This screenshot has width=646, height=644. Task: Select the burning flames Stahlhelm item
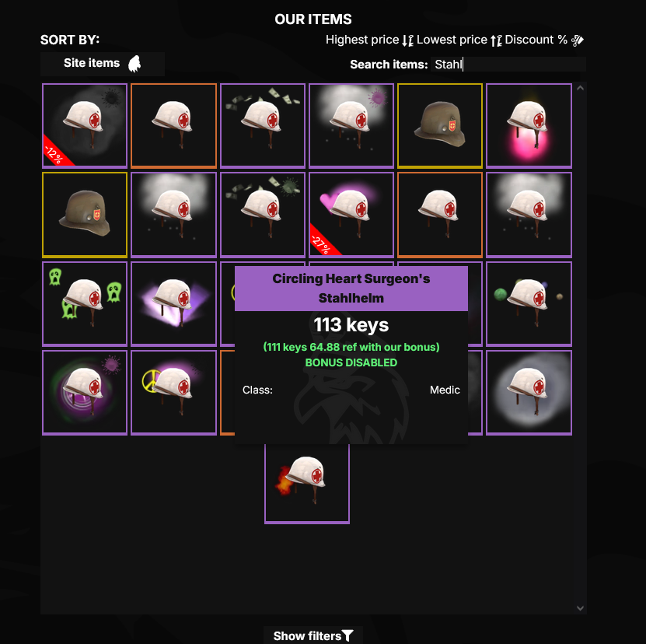click(x=307, y=484)
